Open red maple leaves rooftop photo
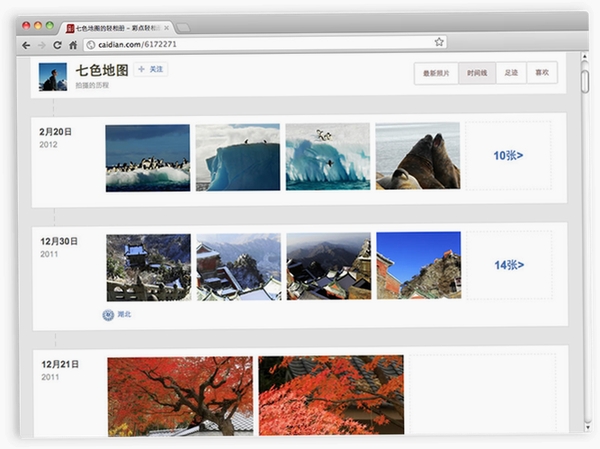Screen dimensions: 600x449 click(331, 395)
